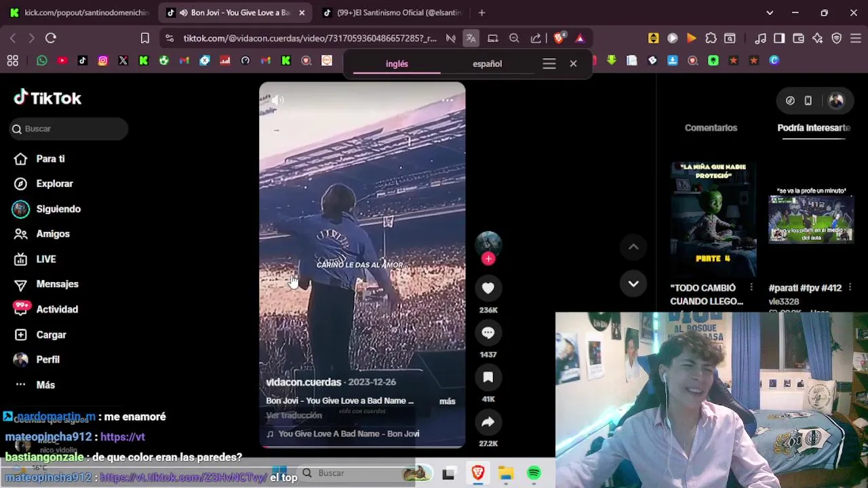Viewport: 868px width, 488px height.
Task: Open File Explorer from the taskbar
Action: point(506,473)
